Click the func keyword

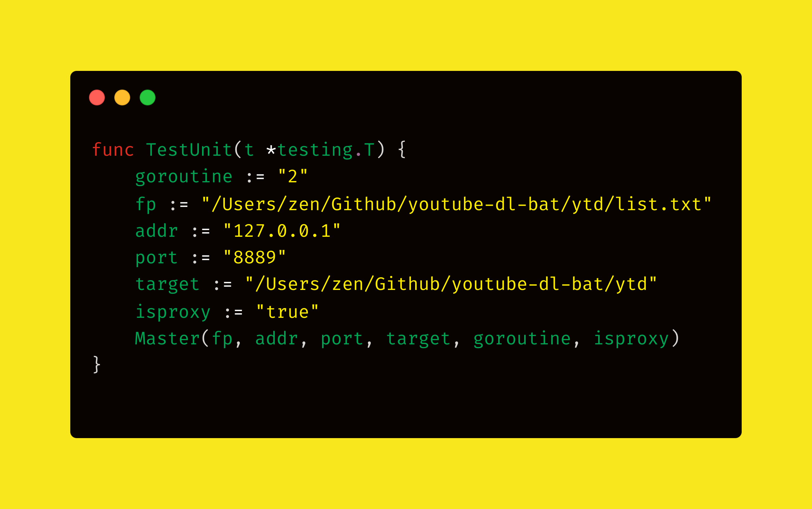click(x=113, y=149)
